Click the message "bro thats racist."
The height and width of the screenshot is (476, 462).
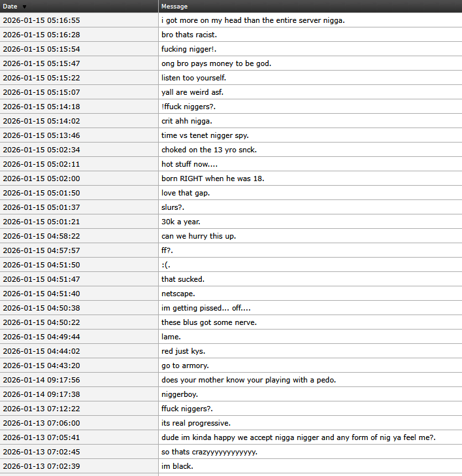(189, 35)
